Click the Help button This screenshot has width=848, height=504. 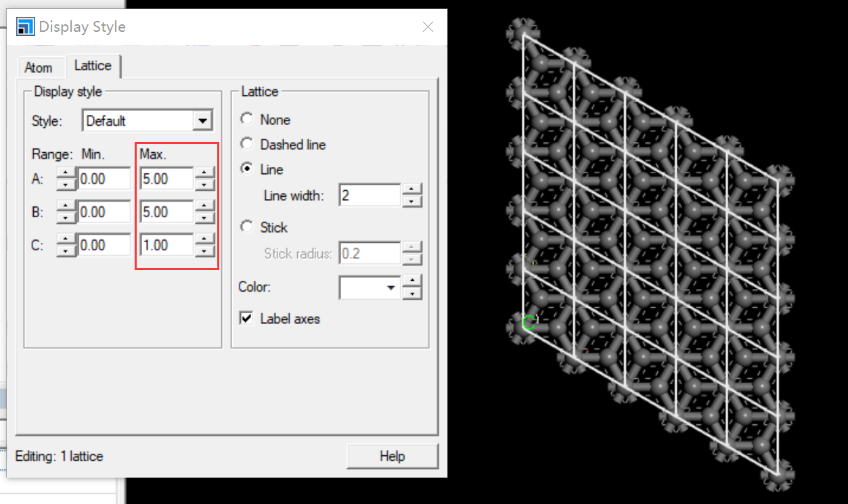tap(392, 456)
